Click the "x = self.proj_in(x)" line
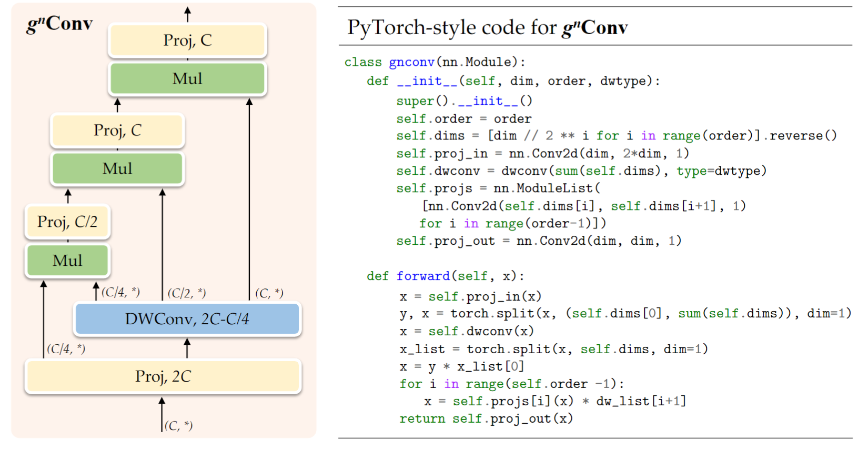The height and width of the screenshot is (449, 868). [x=470, y=296]
